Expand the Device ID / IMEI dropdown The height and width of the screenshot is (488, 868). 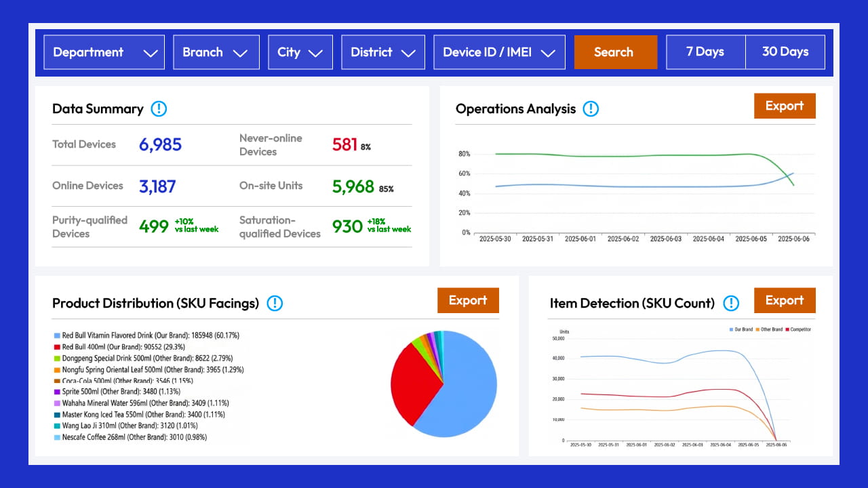[499, 52]
